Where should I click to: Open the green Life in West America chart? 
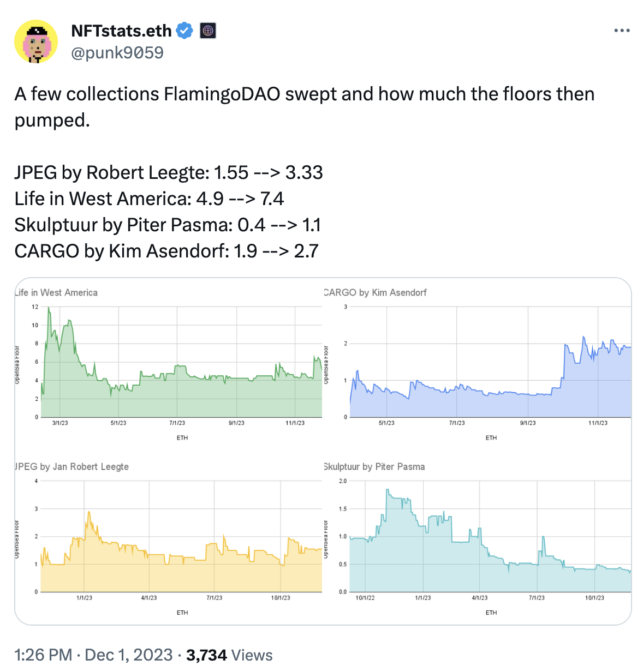(x=169, y=365)
